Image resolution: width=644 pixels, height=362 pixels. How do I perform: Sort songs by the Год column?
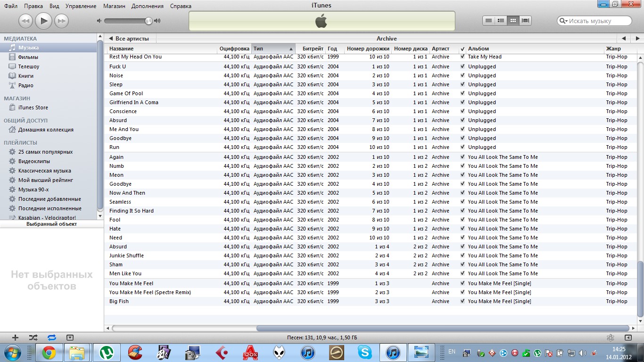[x=334, y=49]
